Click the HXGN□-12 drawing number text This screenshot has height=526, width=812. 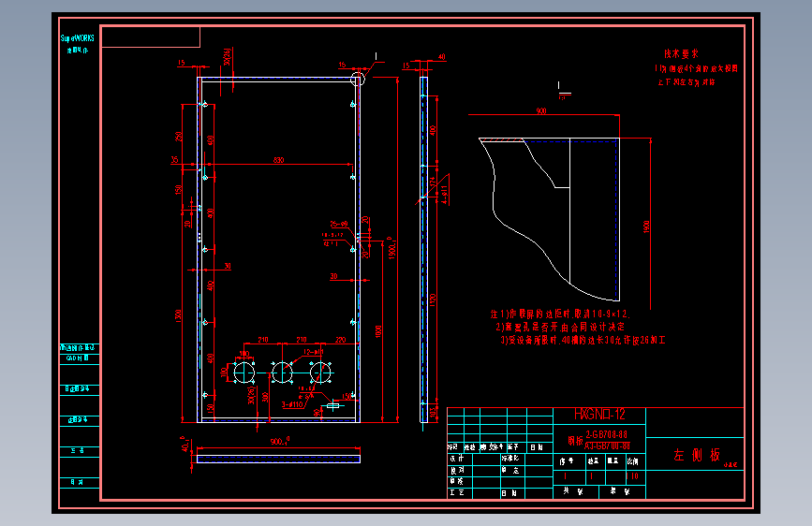[x=599, y=415]
